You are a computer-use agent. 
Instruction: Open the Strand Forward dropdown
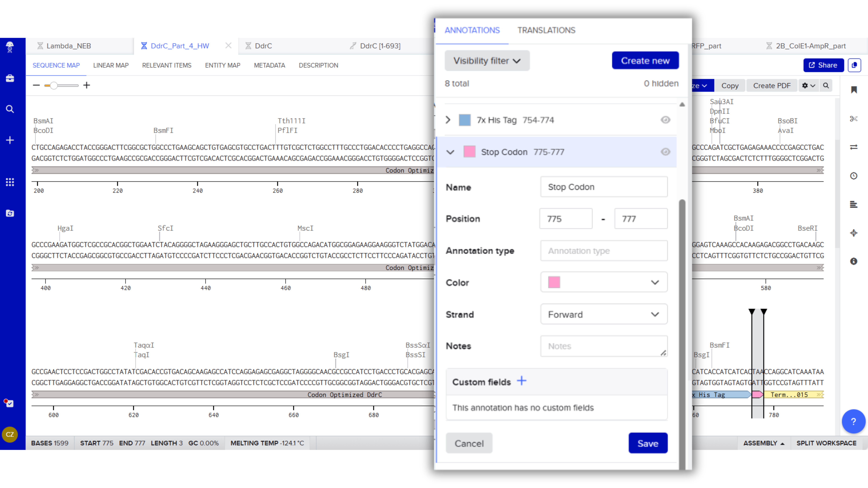coord(604,314)
